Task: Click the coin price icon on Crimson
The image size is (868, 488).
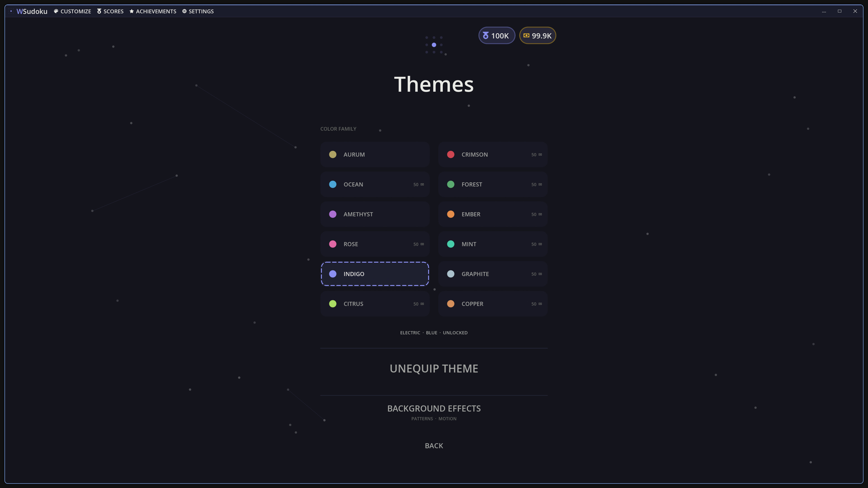Action: click(540, 154)
